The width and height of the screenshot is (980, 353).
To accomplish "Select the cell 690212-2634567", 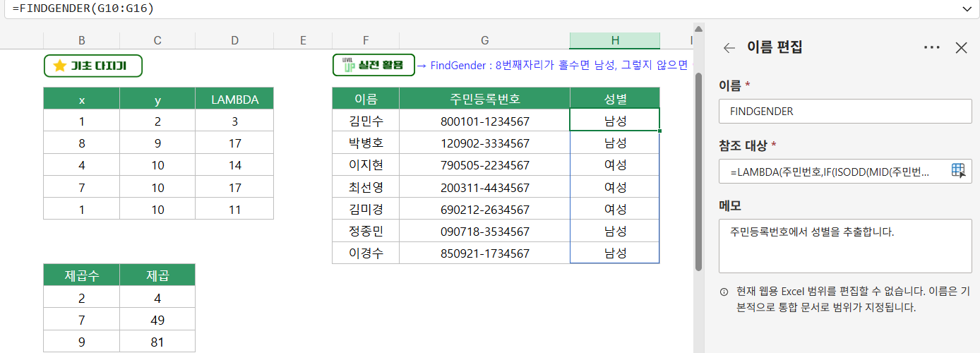I will [484, 209].
